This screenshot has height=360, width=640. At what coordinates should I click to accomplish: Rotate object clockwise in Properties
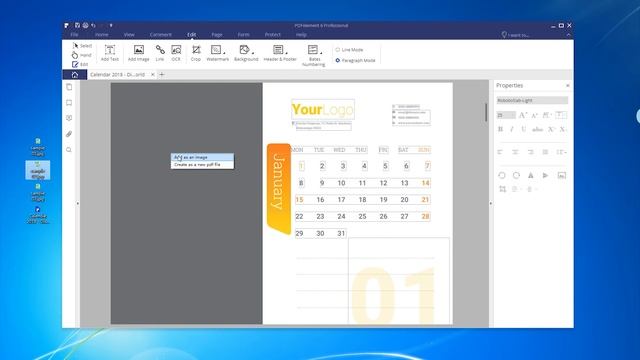click(516, 176)
